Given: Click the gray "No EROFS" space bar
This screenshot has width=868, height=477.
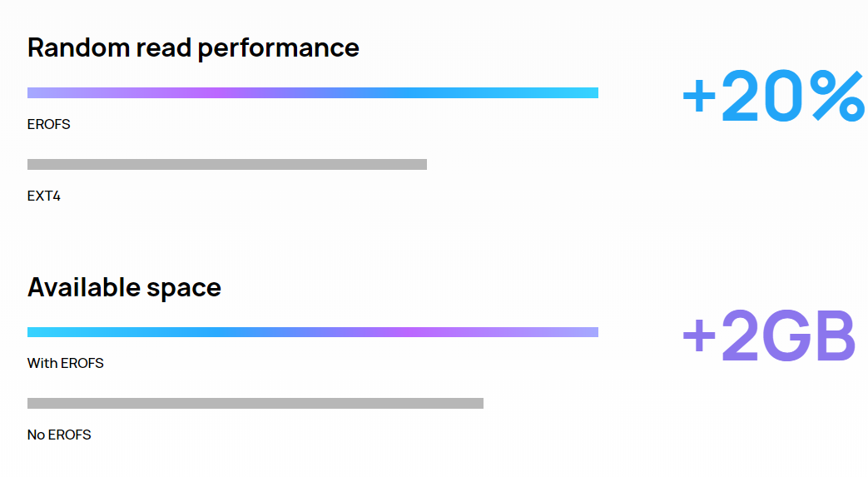Looking at the screenshot, I should [x=255, y=404].
